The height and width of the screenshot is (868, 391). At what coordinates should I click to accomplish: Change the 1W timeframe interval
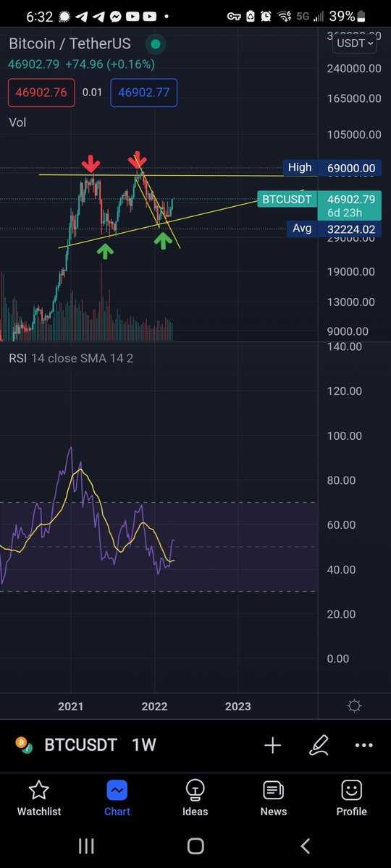[143, 745]
